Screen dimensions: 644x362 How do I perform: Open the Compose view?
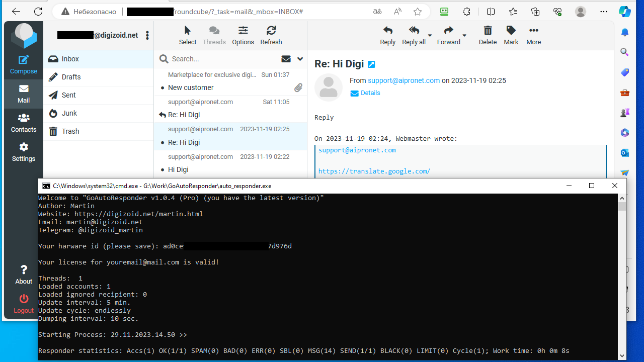tap(23, 63)
